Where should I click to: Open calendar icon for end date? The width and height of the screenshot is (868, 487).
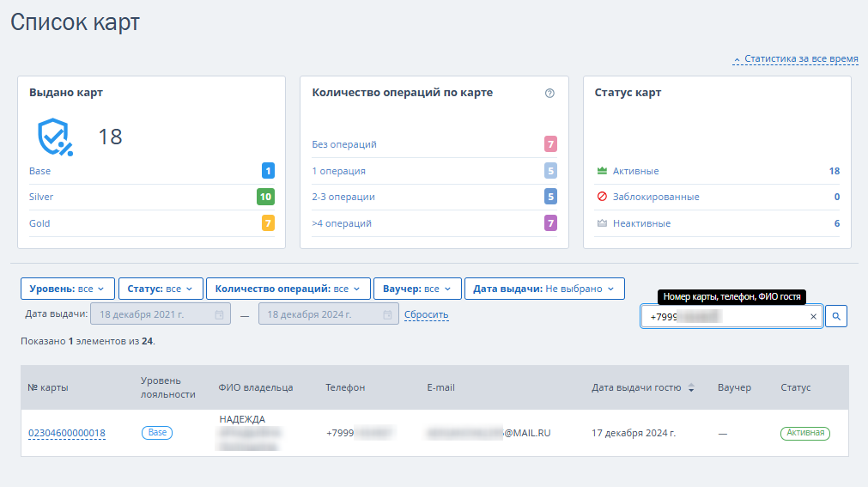click(387, 314)
